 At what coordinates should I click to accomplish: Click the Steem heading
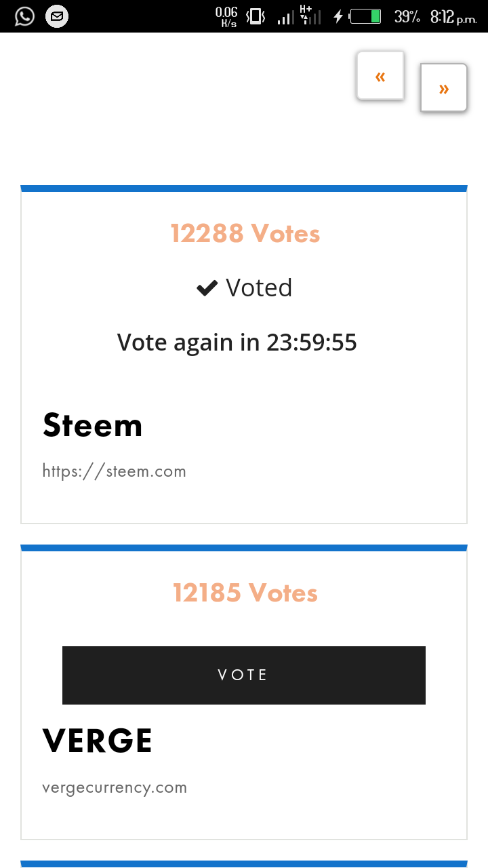(x=92, y=426)
